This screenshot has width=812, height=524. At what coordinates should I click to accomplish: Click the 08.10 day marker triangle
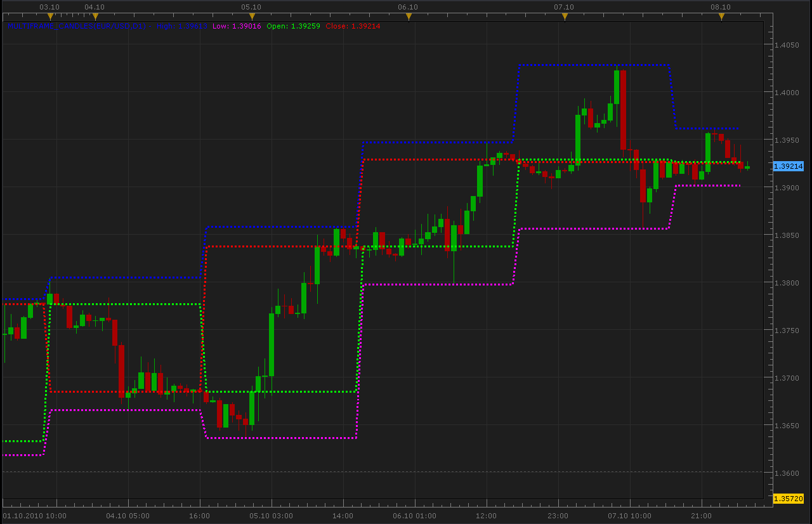(721, 16)
